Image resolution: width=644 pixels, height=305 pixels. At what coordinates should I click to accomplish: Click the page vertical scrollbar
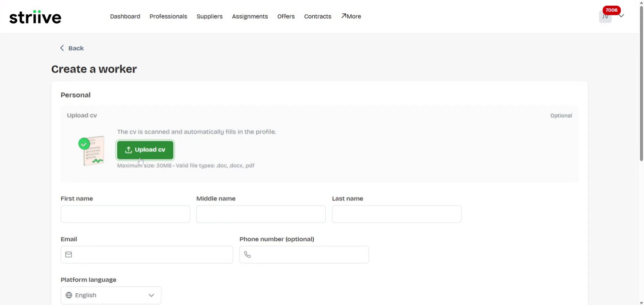(x=641, y=84)
